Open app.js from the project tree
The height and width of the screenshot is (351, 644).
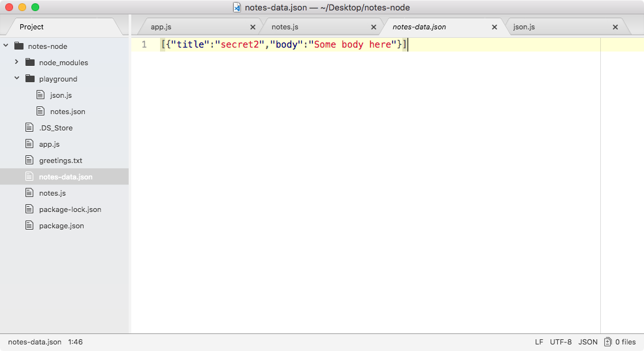click(49, 144)
